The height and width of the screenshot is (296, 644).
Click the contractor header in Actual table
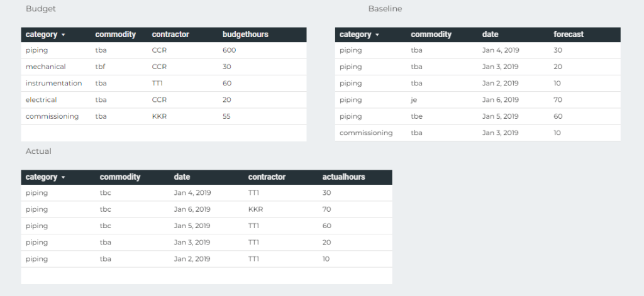click(267, 177)
